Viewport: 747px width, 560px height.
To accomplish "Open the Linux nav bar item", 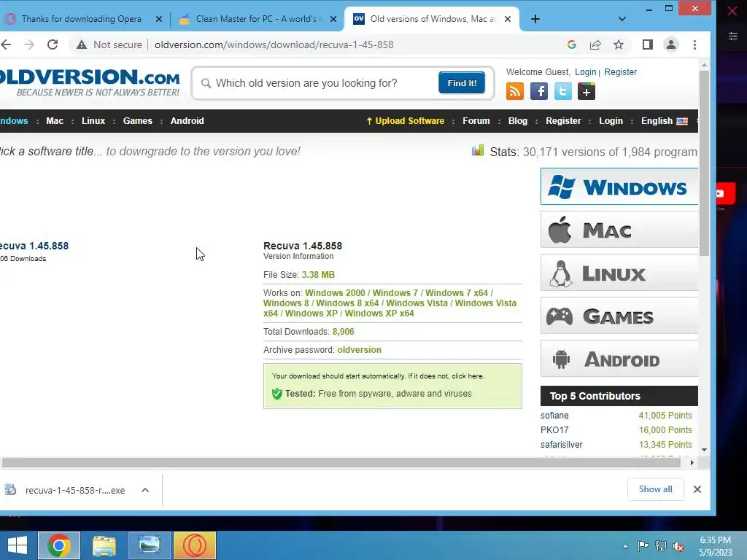I will pos(93,121).
